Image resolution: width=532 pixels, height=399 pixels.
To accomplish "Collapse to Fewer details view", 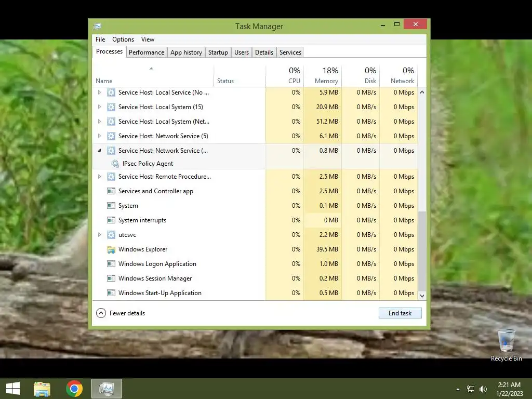I will (121, 313).
